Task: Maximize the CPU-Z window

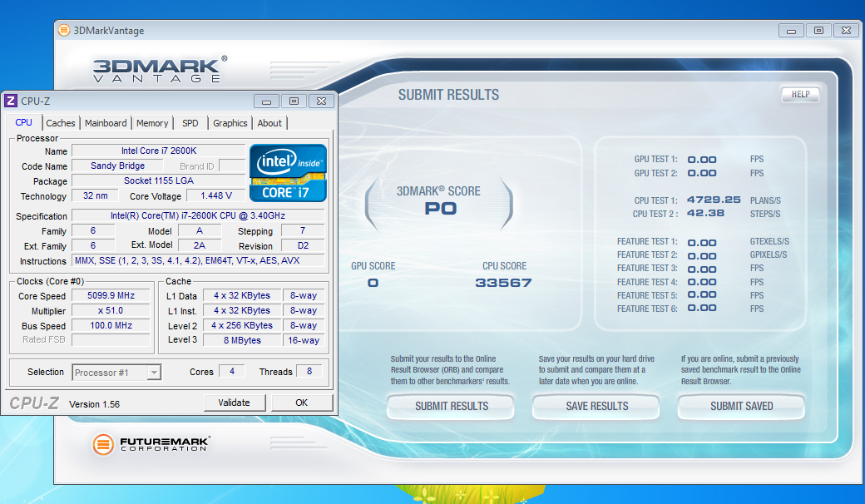Action: 294,101
